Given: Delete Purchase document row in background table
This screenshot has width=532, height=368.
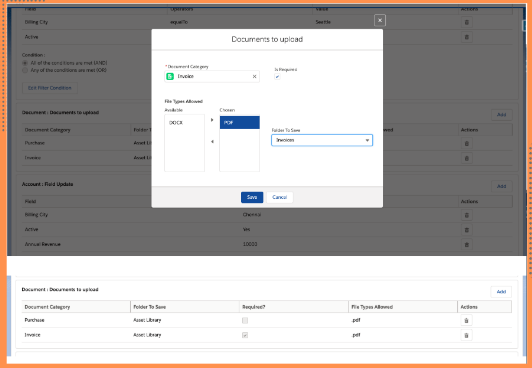Looking at the screenshot, I should [467, 143].
